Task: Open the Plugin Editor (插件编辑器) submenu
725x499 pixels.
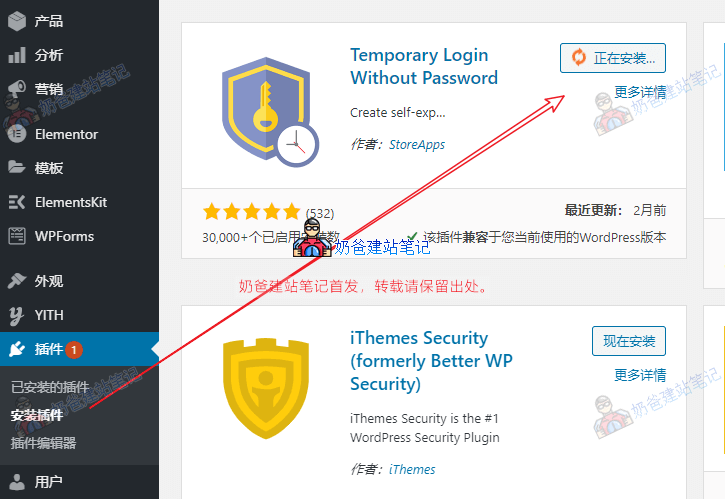Action: 43,443
